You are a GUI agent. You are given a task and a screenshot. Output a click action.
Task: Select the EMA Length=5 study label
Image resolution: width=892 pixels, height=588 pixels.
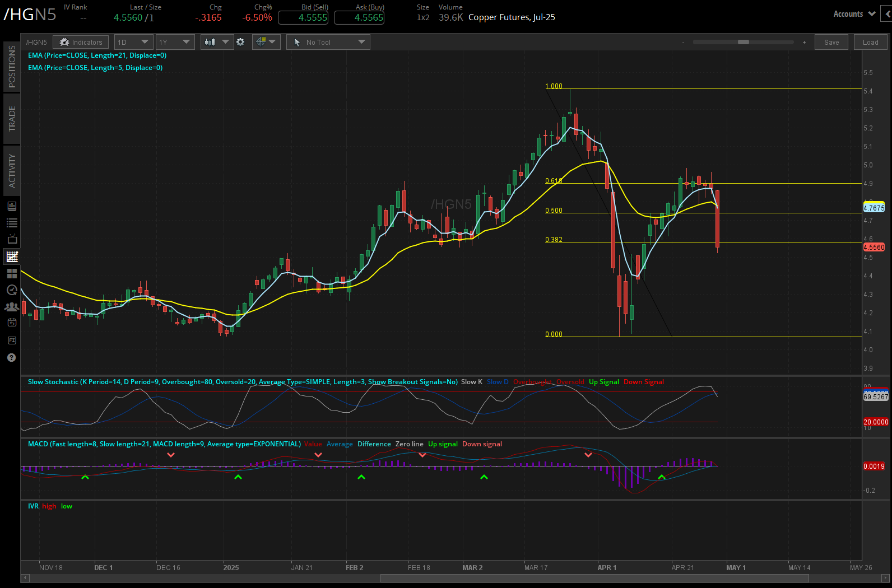tap(95, 68)
